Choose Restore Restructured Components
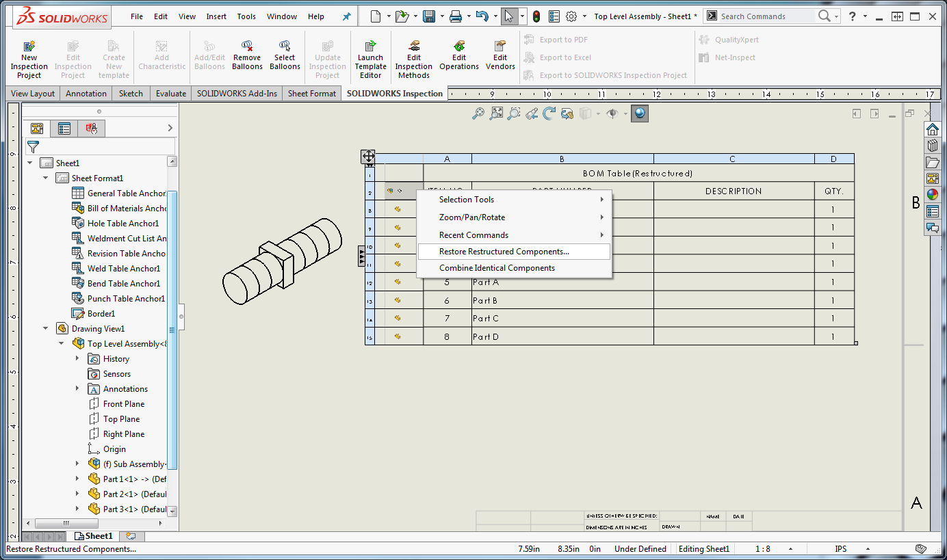947x560 pixels. [x=514, y=252]
